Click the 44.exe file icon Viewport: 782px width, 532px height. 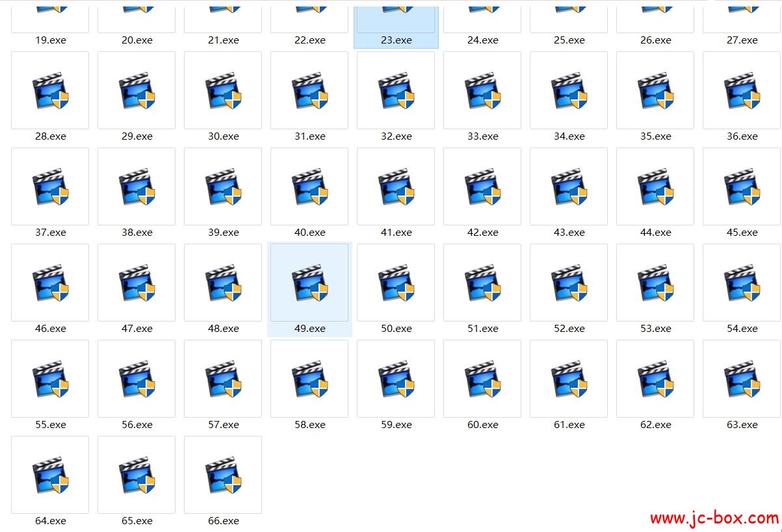pos(656,186)
